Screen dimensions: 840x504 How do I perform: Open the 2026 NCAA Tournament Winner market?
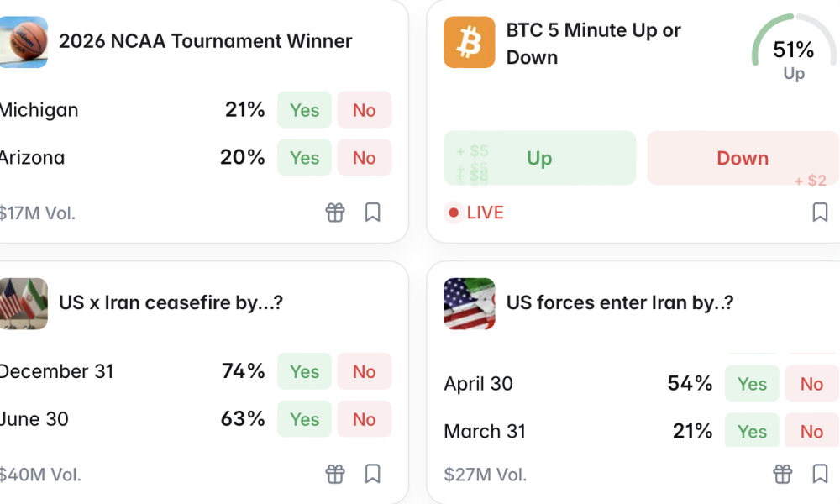click(204, 41)
